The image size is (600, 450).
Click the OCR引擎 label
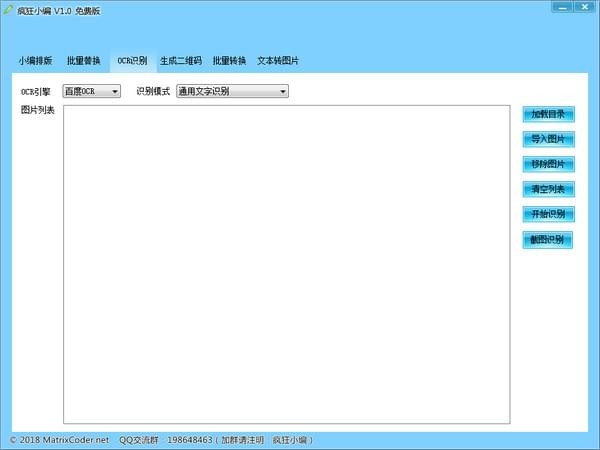(35, 92)
